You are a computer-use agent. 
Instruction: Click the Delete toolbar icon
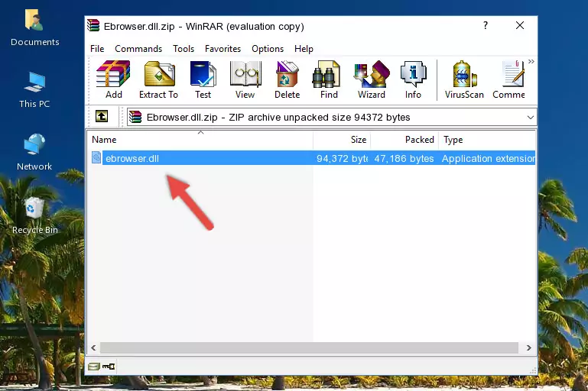[288, 79]
